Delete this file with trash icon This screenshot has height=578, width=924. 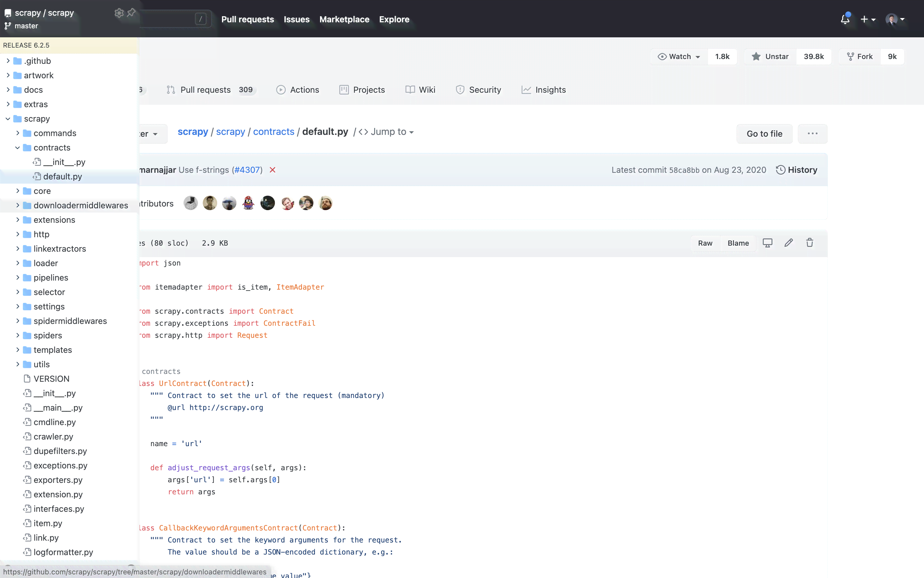(809, 243)
